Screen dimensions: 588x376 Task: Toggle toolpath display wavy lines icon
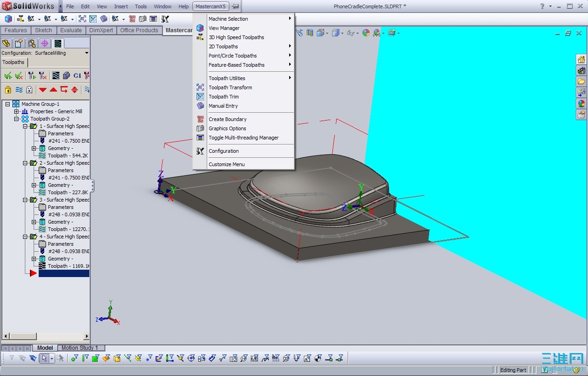[19, 90]
